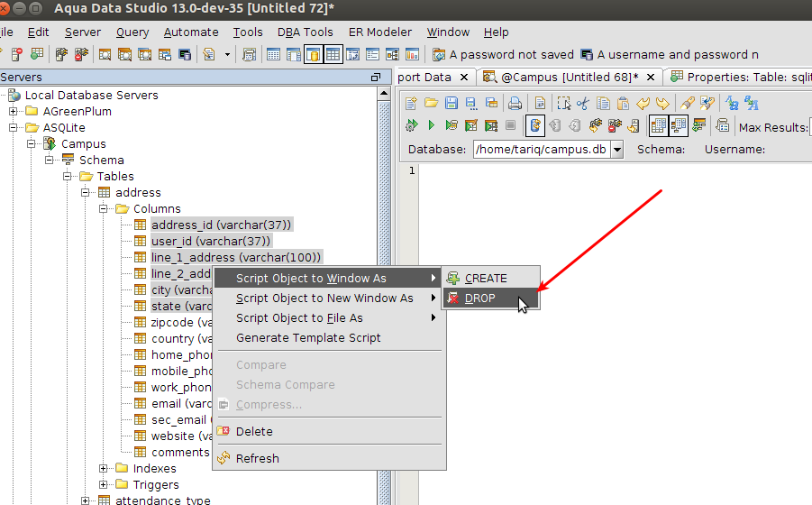Open the ER Modeler menu
Image resolution: width=812 pixels, height=505 pixels.
[380, 32]
